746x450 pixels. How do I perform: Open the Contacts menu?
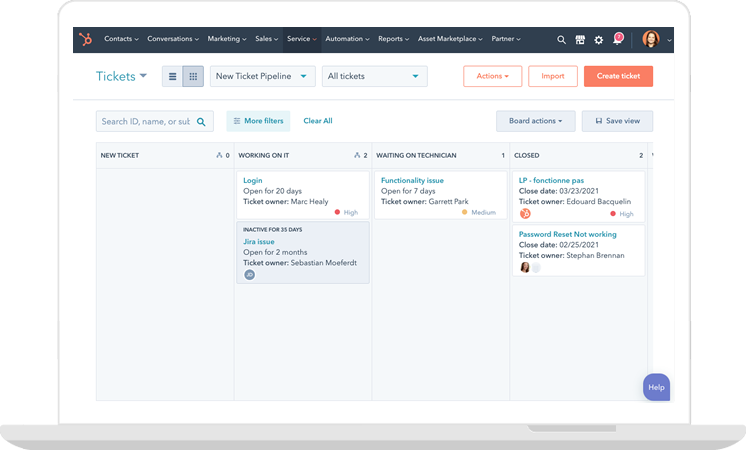121,39
